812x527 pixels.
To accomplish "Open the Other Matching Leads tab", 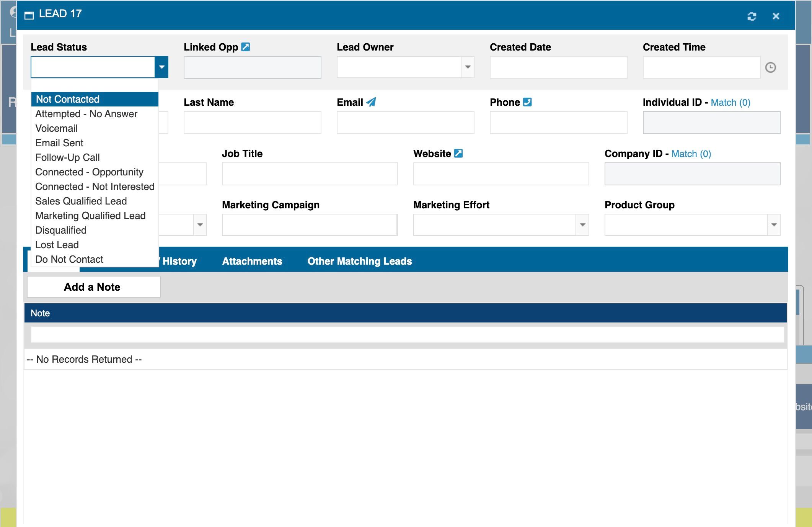I will pos(359,261).
